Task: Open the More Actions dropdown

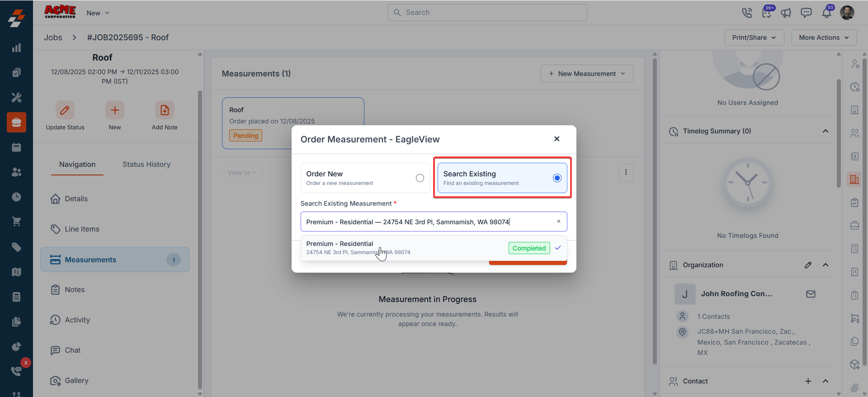Action: 824,38
